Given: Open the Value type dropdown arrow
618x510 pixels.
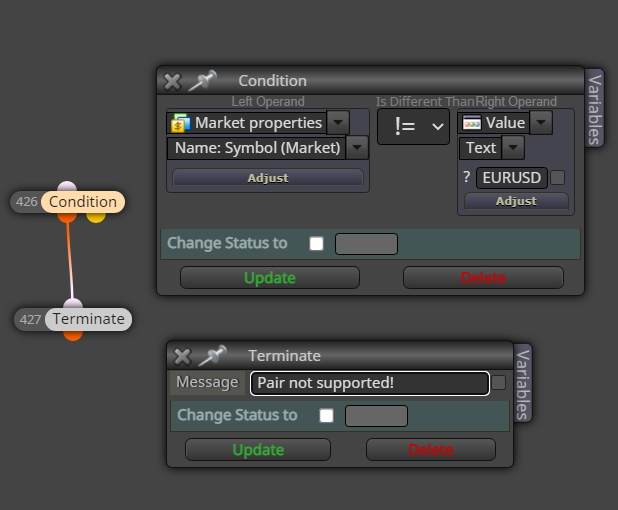Looking at the screenshot, I should pos(541,122).
